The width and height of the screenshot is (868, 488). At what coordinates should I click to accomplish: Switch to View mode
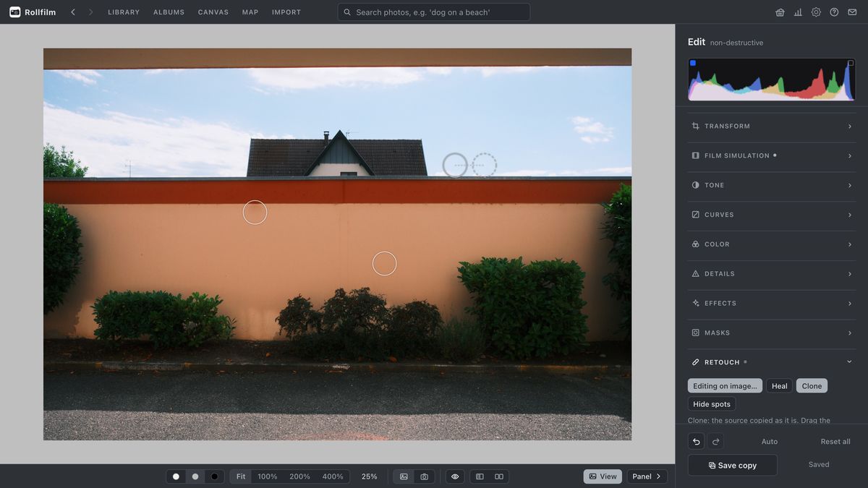point(603,476)
